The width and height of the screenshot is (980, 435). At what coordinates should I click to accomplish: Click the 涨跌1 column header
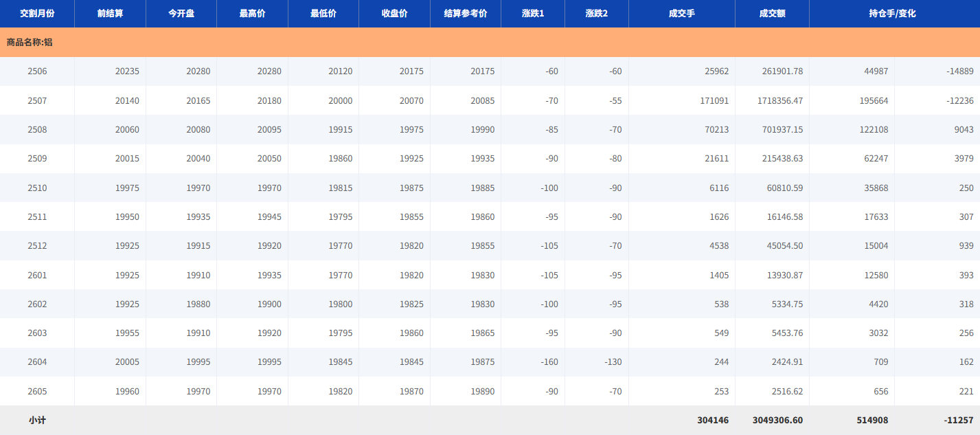tap(533, 14)
